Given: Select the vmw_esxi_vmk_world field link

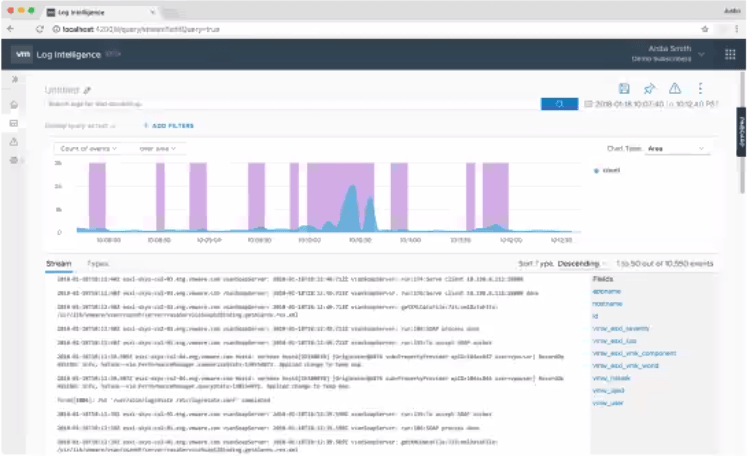Looking at the screenshot, I should click(626, 365).
